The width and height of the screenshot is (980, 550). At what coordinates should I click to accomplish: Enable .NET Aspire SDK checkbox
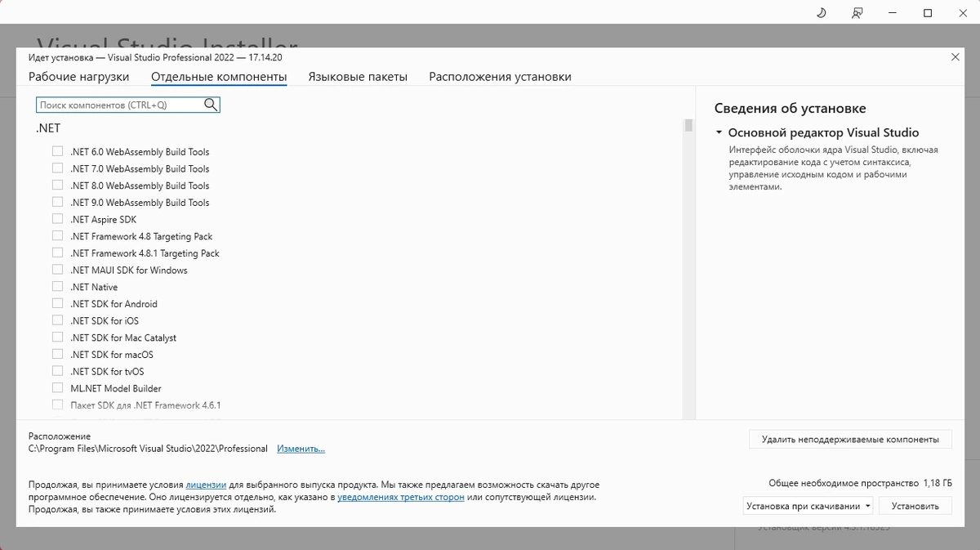(57, 219)
